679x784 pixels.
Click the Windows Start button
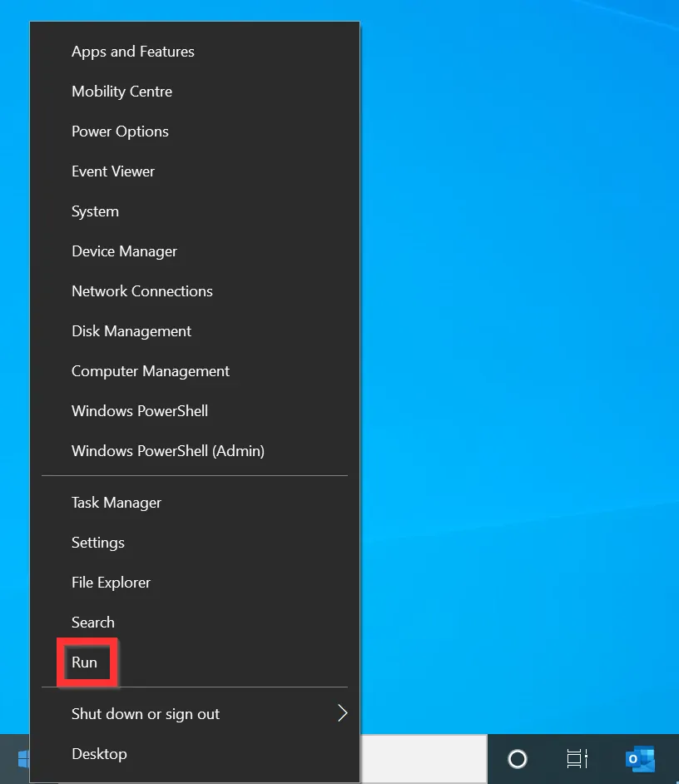tap(24, 758)
